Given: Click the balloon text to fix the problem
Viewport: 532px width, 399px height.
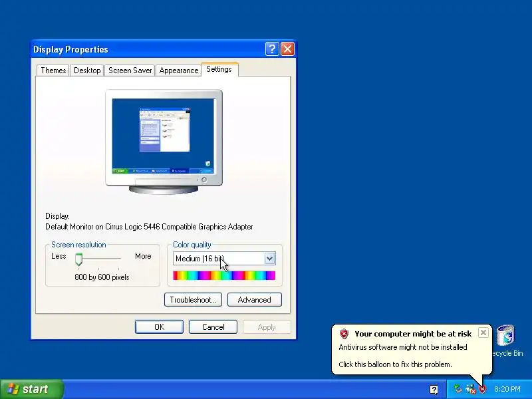Looking at the screenshot, I should tap(395, 364).
